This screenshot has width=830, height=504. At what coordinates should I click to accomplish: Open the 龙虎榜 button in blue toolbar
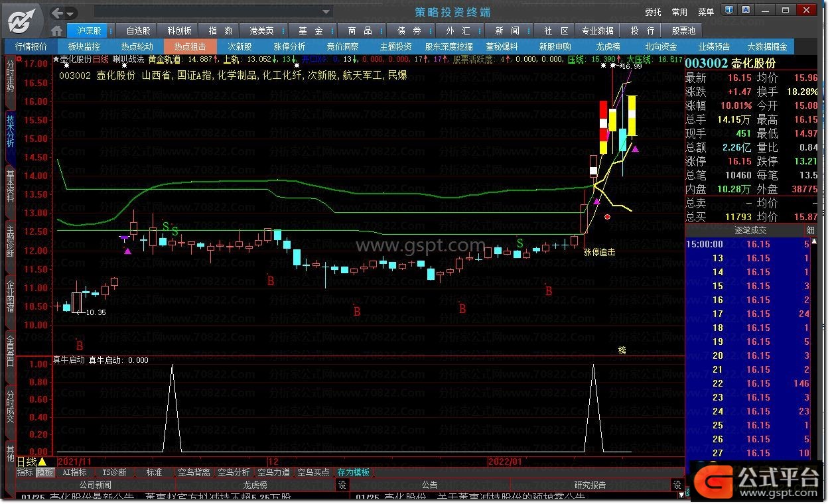click(608, 47)
